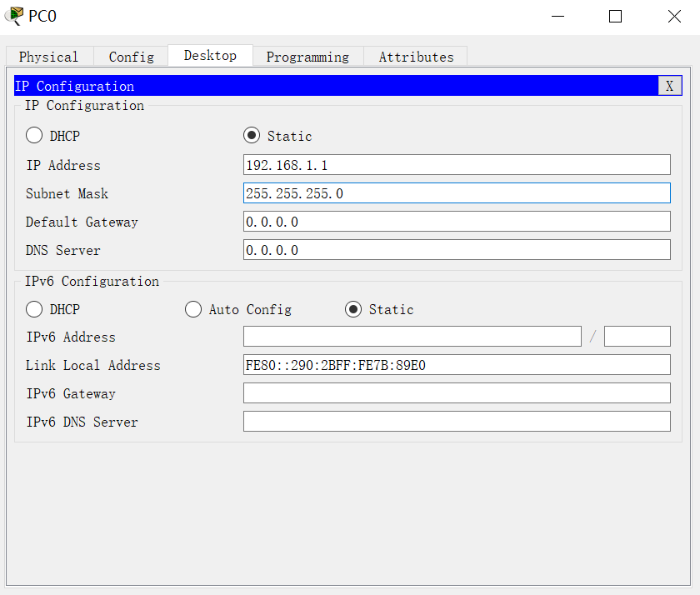
Task: Select the Static radio under IPv6 Configuration
Action: coord(353,309)
